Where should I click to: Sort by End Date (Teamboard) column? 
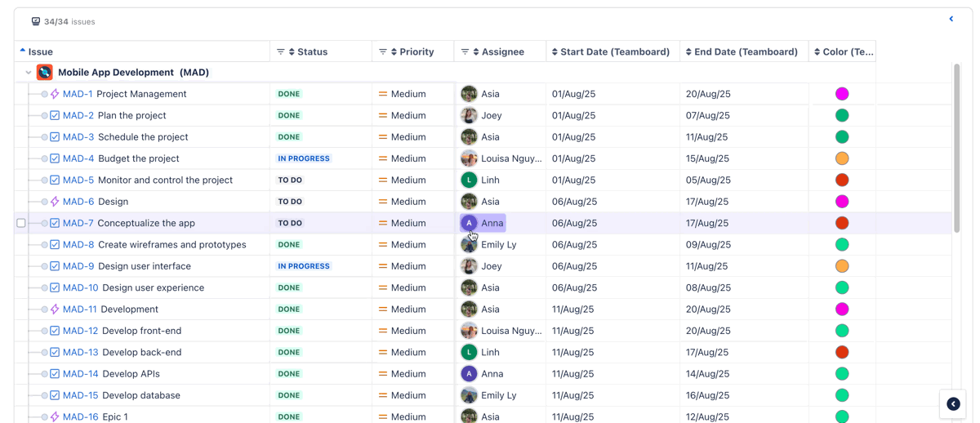742,52
